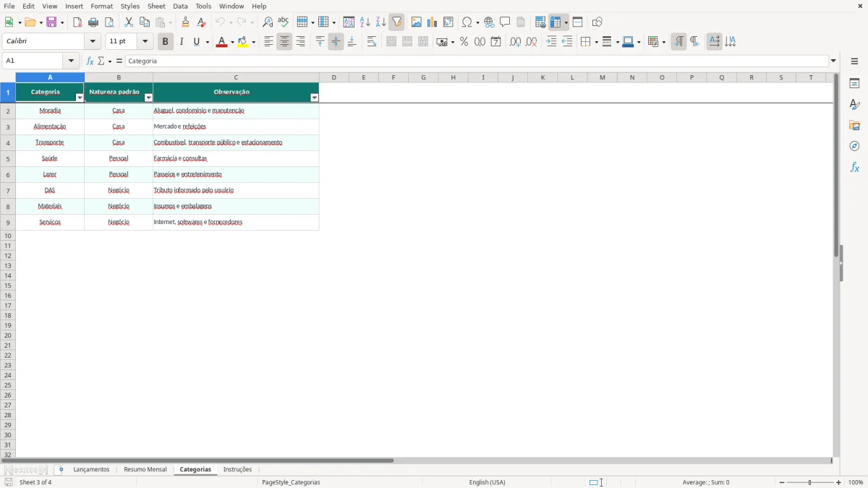Open the Font Size dropdown list
Image resolution: width=868 pixels, height=488 pixels.
145,42
